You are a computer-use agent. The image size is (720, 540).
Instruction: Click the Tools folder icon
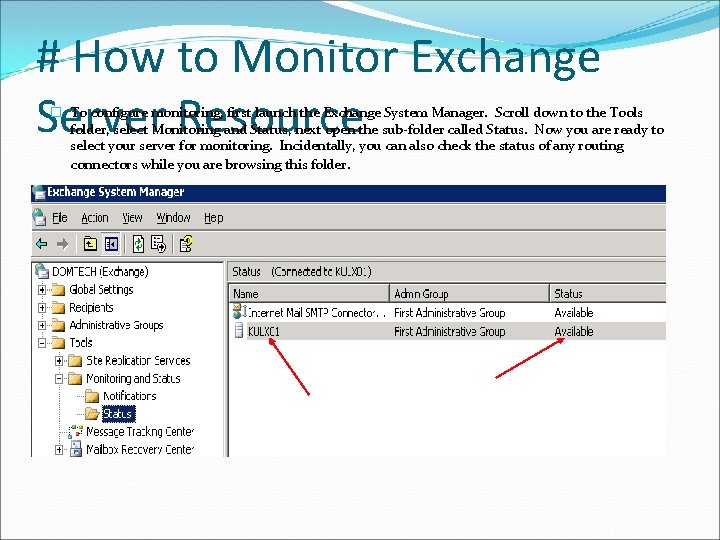[58, 343]
